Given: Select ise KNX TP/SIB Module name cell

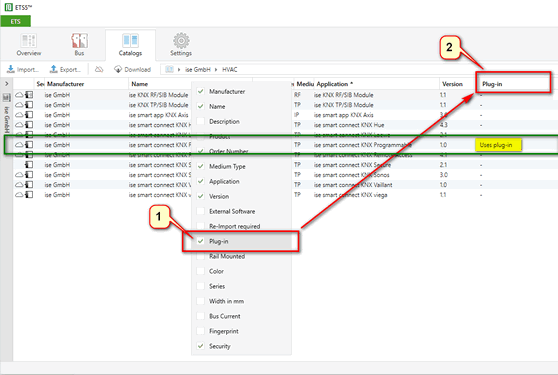Looking at the screenshot, I should [158, 105].
